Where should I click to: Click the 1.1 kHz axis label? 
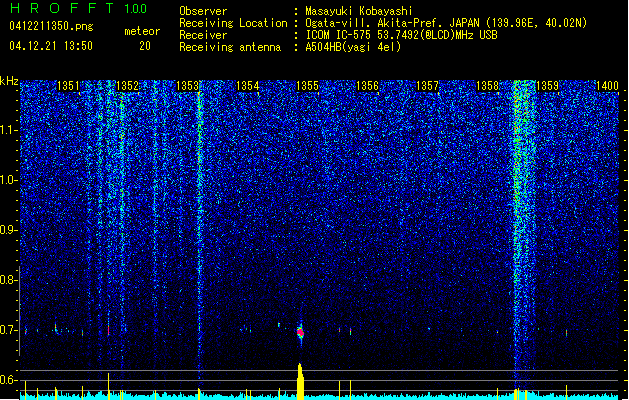point(9,130)
